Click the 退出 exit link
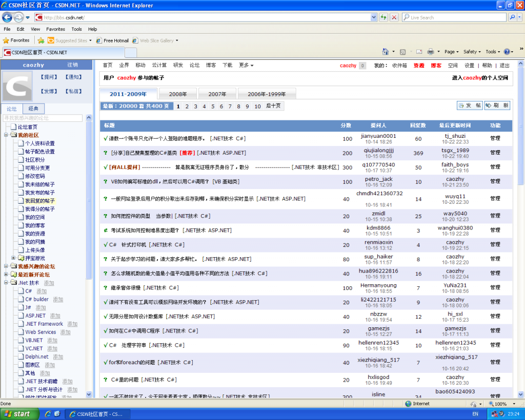This screenshot has height=420, width=525. coord(504,66)
